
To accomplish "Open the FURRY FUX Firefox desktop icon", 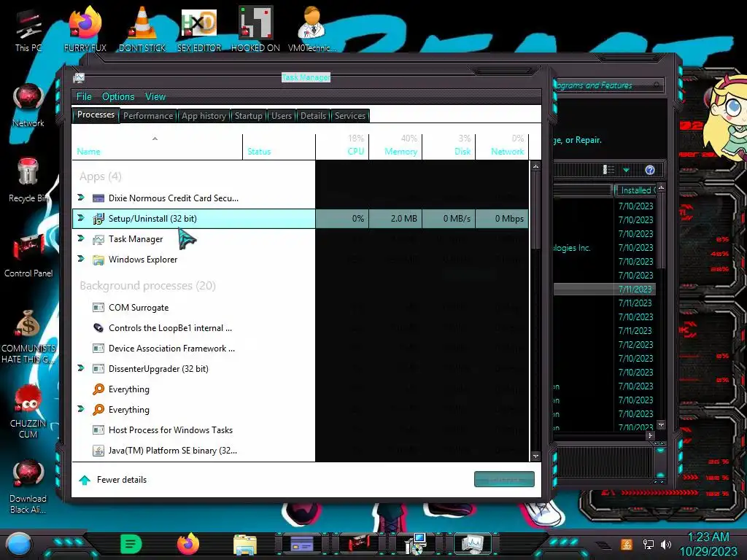I will click(x=85, y=29).
